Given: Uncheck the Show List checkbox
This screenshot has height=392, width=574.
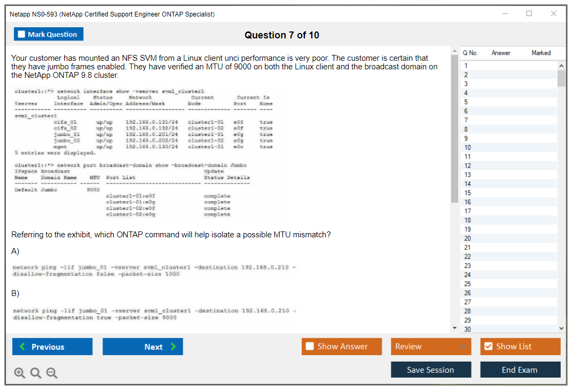Looking at the screenshot, I should (488, 347).
